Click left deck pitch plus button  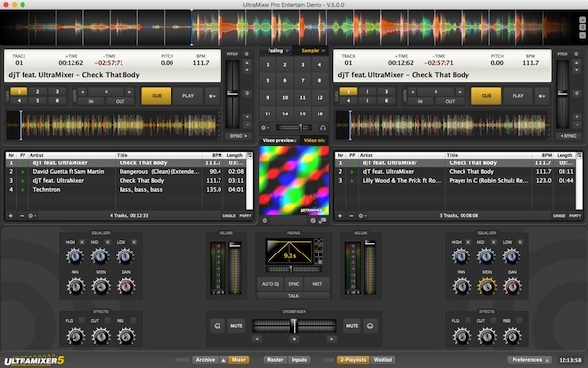pyautogui.click(x=247, y=116)
